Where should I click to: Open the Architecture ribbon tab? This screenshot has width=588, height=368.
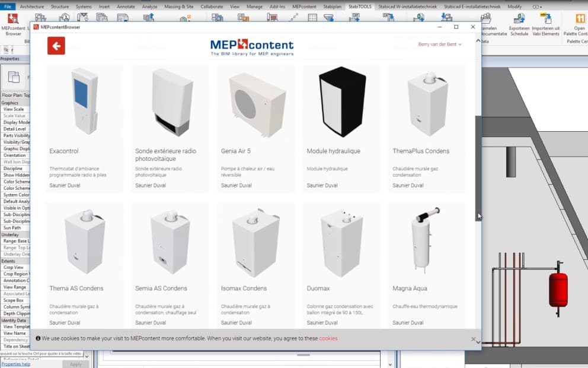click(32, 7)
